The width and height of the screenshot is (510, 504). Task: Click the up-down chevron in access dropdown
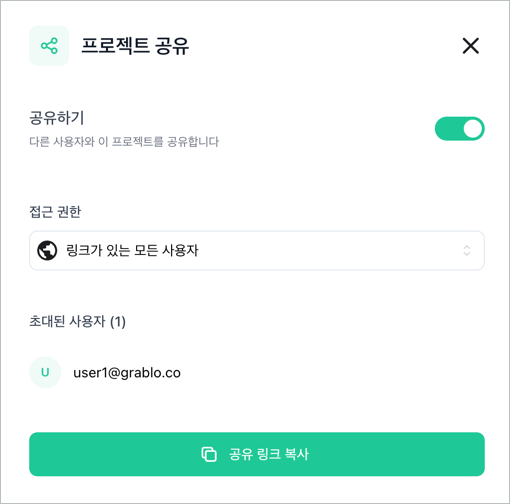coord(467,250)
